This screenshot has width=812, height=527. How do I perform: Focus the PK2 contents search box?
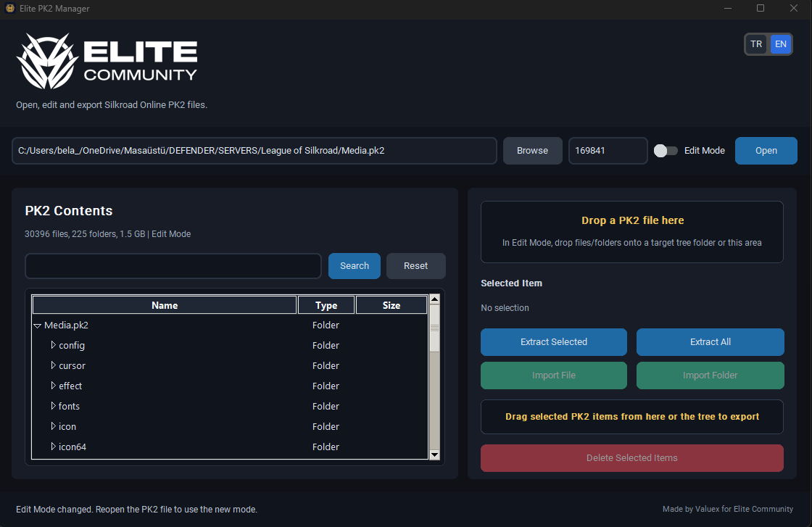click(x=173, y=265)
